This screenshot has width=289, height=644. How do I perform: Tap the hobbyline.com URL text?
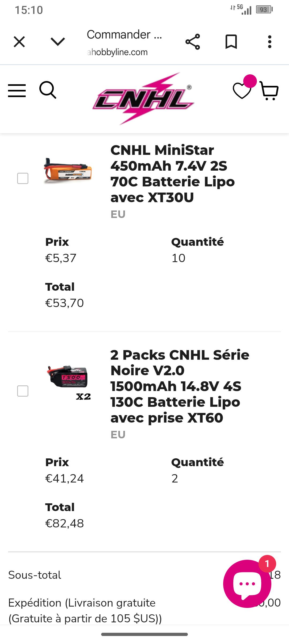click(x=117, y=52)
